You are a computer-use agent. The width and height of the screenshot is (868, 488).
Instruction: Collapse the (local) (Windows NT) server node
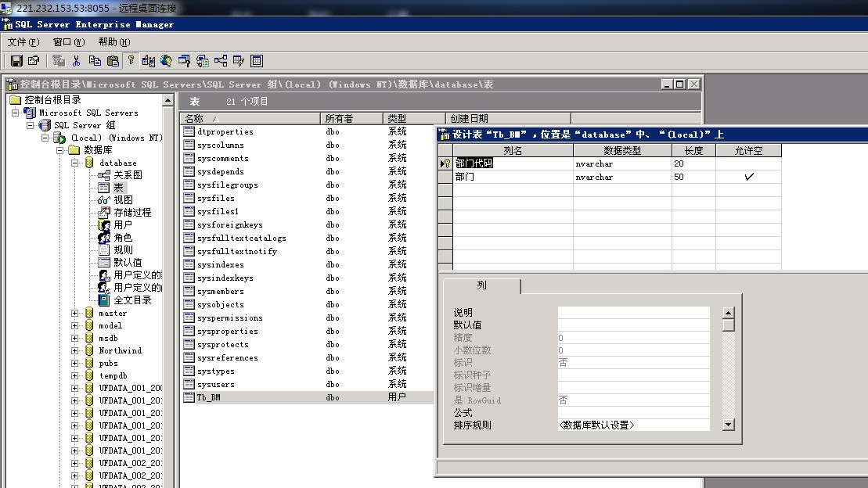click(45, 138)
